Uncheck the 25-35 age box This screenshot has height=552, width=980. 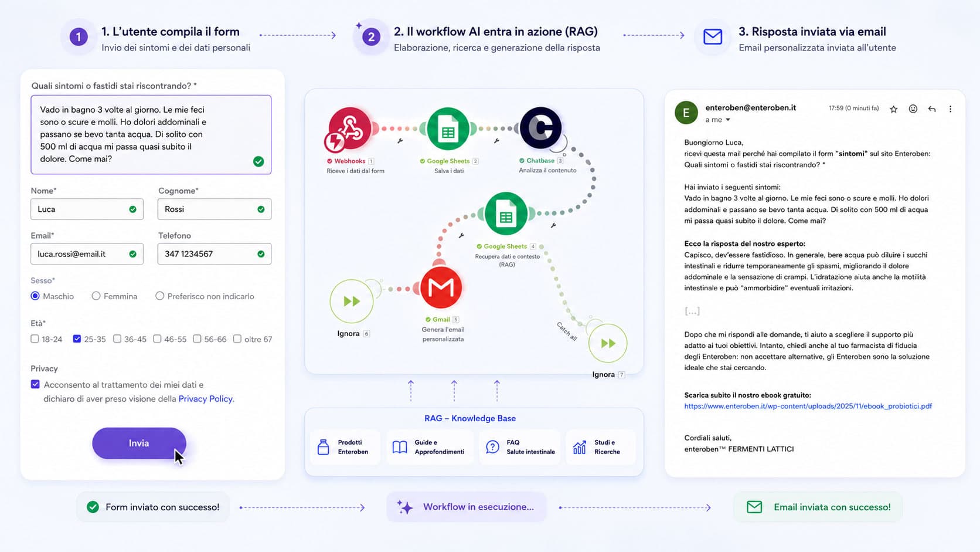click(77, 339)
